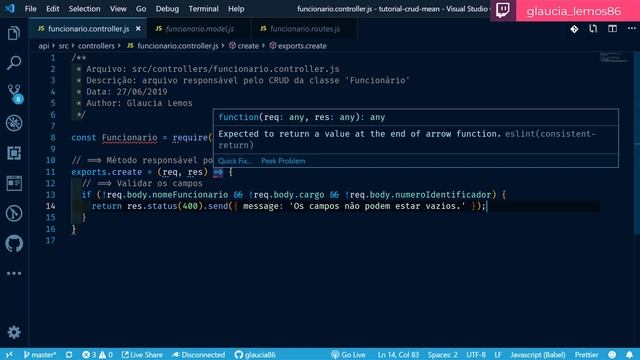Click the editor minimap preview

[x=614, y=58]
